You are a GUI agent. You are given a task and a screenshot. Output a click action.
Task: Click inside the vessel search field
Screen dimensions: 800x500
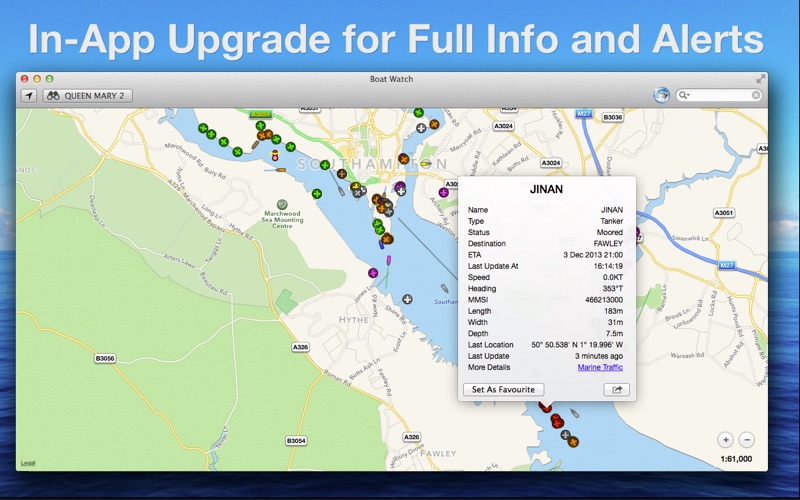(x=720, y=96)
